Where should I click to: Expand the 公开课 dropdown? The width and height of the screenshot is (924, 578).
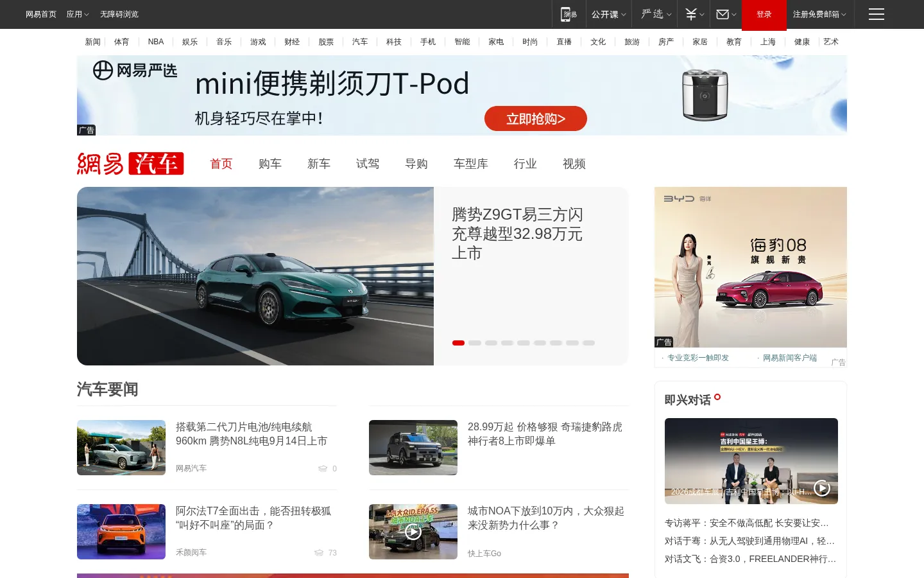[608, 14]
